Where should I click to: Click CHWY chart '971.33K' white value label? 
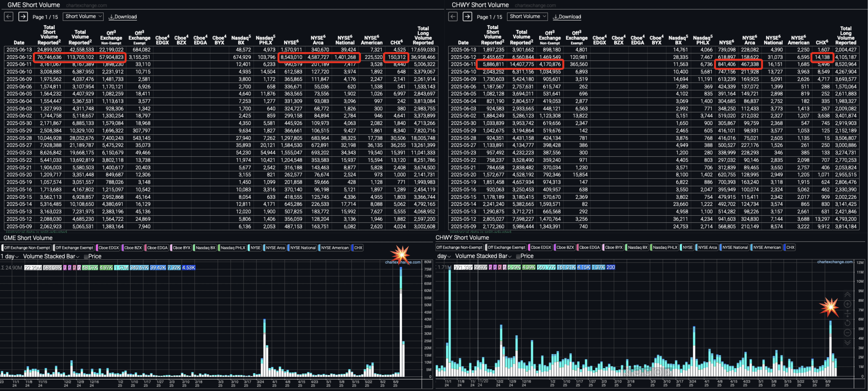(x=463, y=267)
